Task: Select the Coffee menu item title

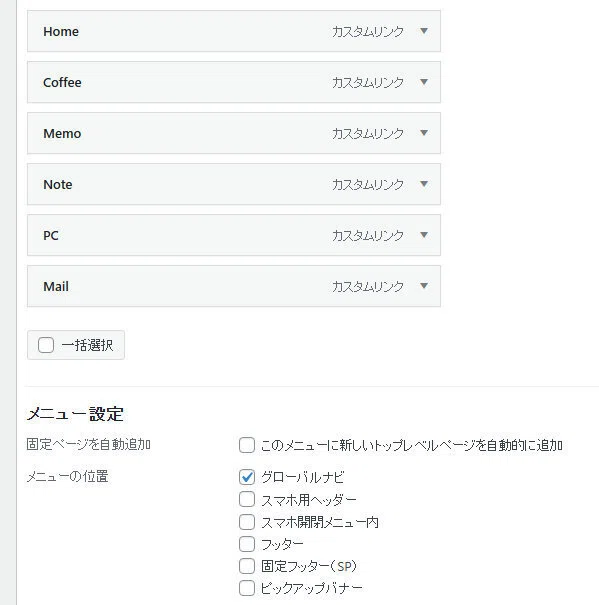Action: [62, 82]
